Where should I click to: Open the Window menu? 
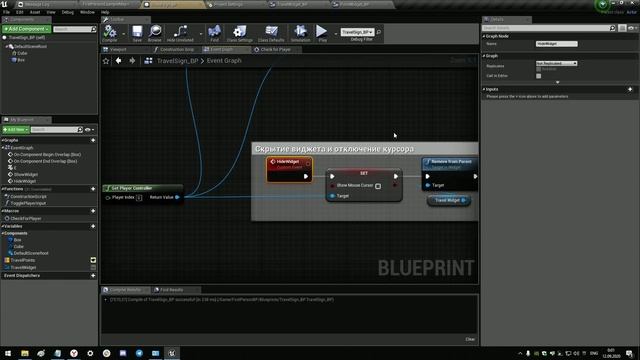point(87,12)
